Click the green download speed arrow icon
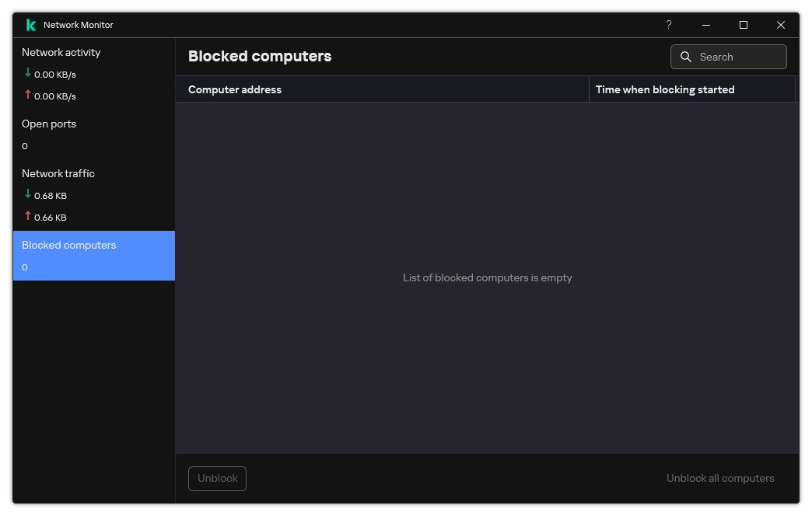The width and height of the screenshot is (812, 516). point(26,75)
